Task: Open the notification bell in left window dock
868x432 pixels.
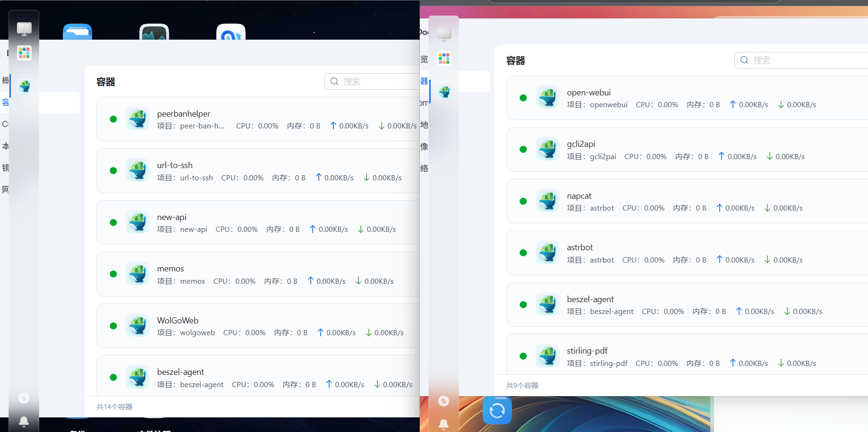Action: tap(24, 421)
